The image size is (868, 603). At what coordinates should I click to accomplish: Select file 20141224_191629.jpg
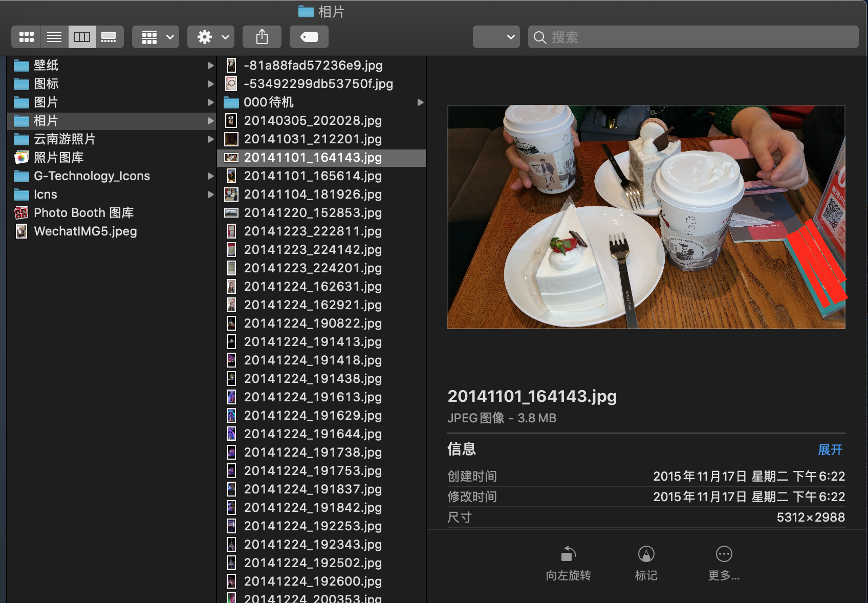[x=321, y=416]
